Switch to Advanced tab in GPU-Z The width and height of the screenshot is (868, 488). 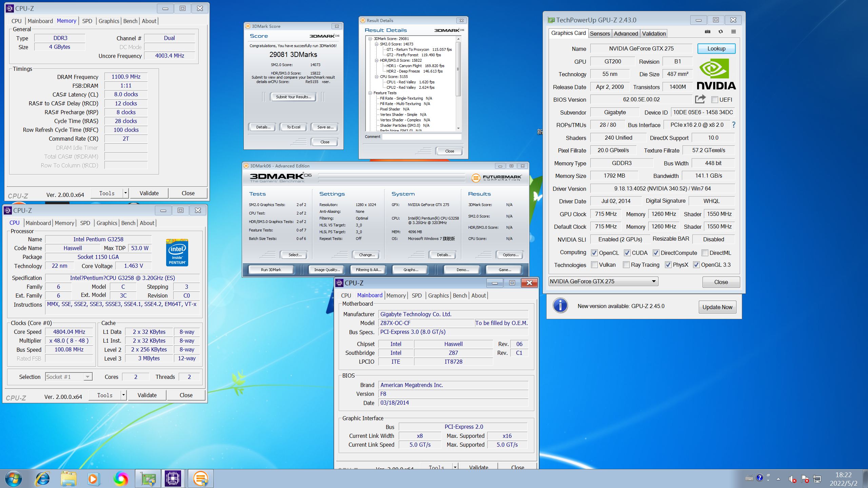point(626,33)
